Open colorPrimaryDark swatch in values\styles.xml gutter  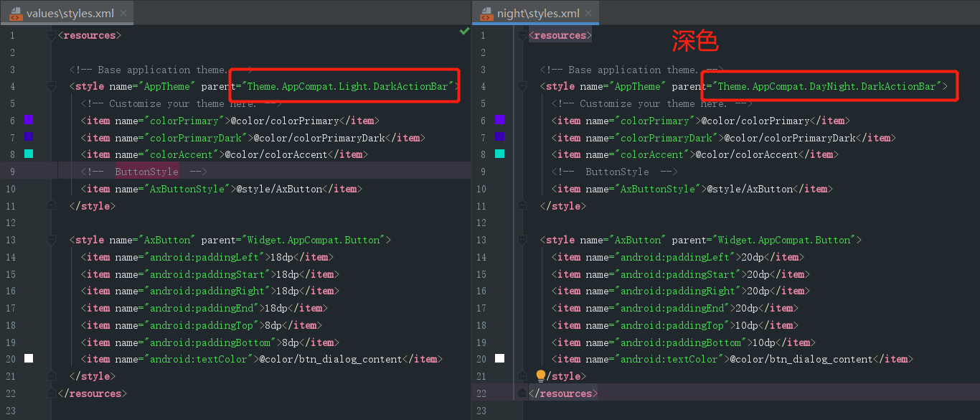pyautogui.click(x=29, y=136)
